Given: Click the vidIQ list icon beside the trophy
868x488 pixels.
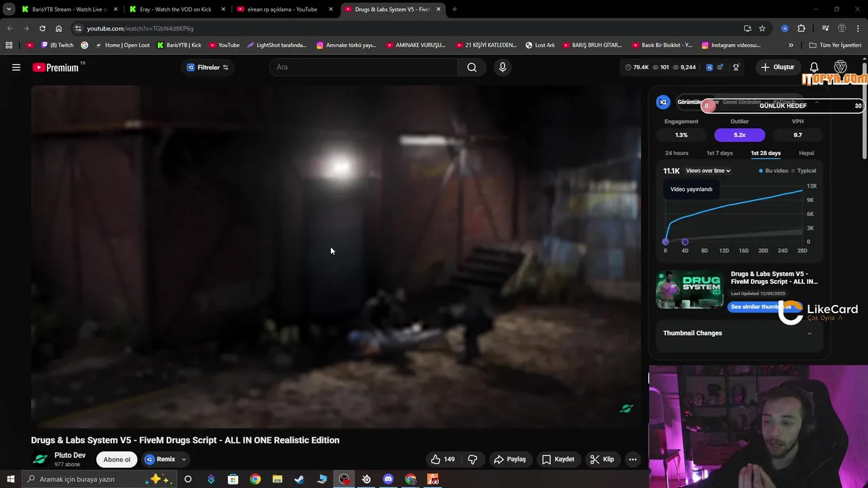Looking at the screenshot, I should (x=720, y=67).
